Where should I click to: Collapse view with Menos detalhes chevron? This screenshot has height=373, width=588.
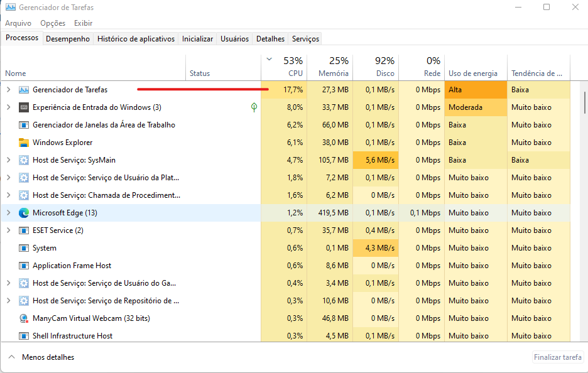[12, 357]
